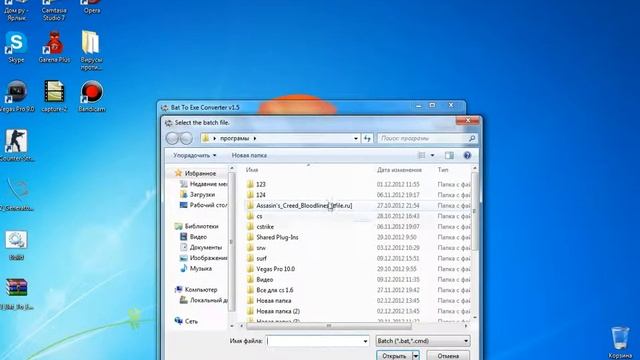Open the Открыть button split arrow
The width and height of the screenshot is (640, 360).
click(416, 356)
